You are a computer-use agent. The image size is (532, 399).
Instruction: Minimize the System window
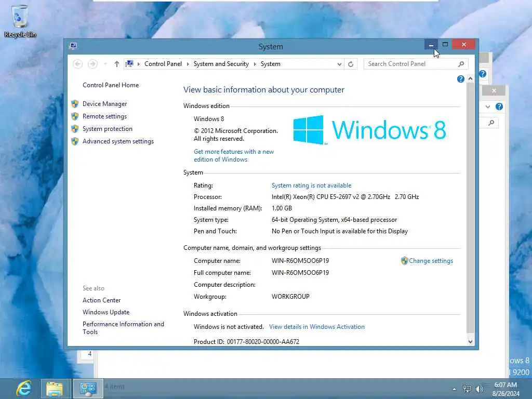431,45
